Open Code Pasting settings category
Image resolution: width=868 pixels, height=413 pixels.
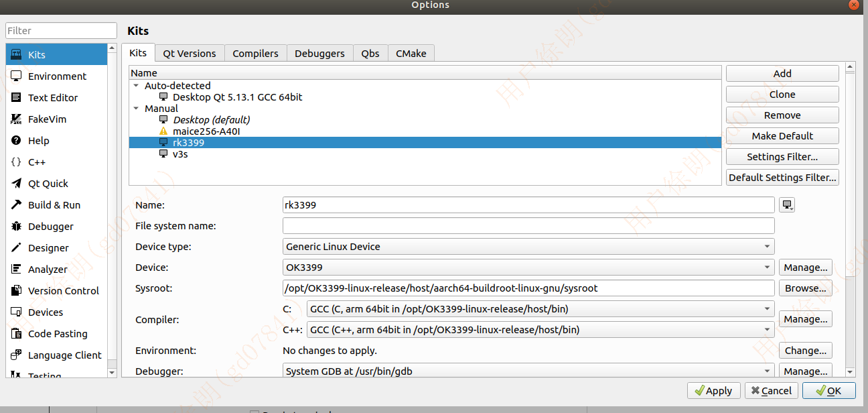click(x=56, y=334)
